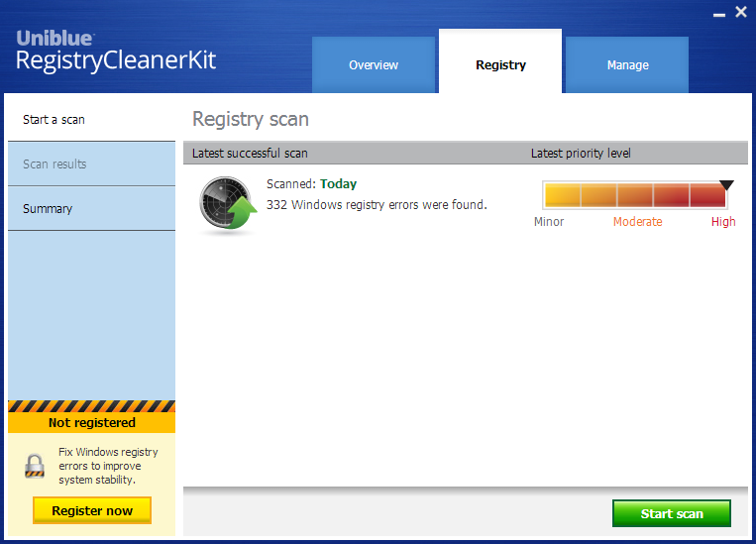This screenshot has height=544, width=756.
Task: Open the Summary sidebar item
Action: coord(91,208)
